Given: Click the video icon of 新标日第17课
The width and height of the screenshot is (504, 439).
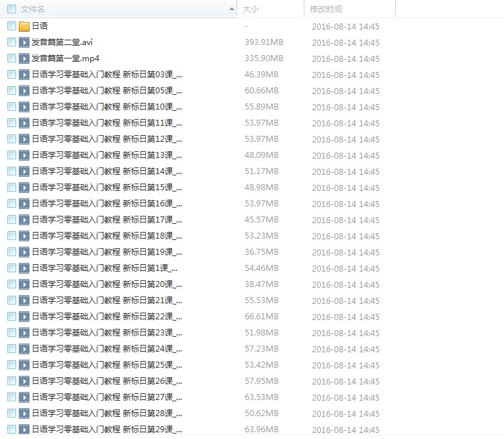Looking at the screenshot, I should click(24, 220).
